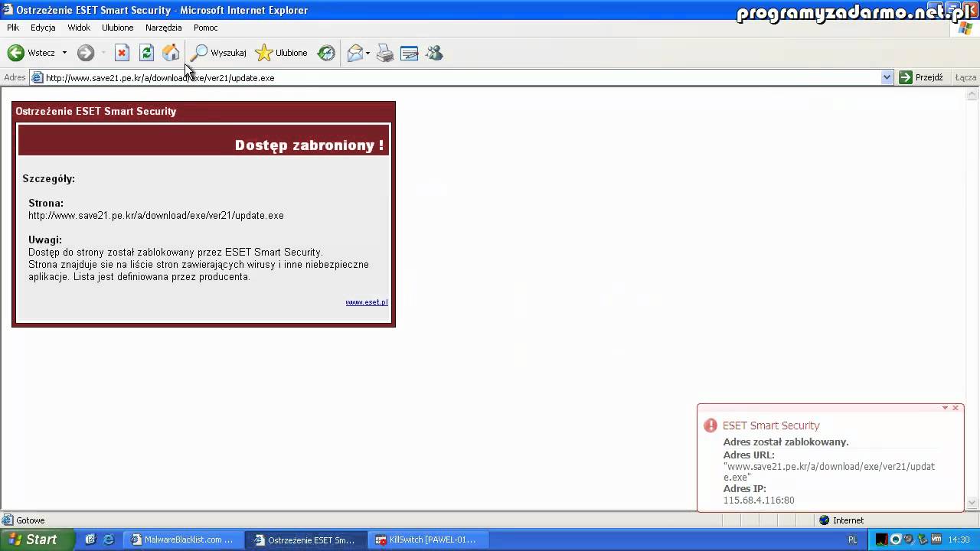The width and height of the screenshot is (980, 551).
Task: Open the ESET notification options arrow
Action: pyautogui.click(x=946, y=408)
